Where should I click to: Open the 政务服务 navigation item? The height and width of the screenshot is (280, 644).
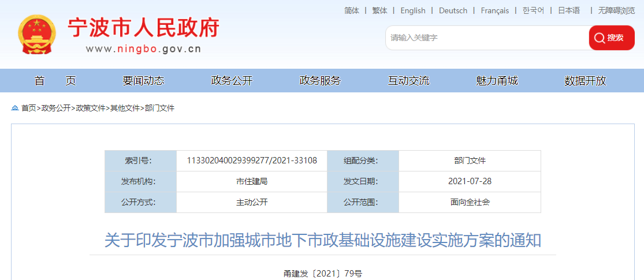click(321, 81)
